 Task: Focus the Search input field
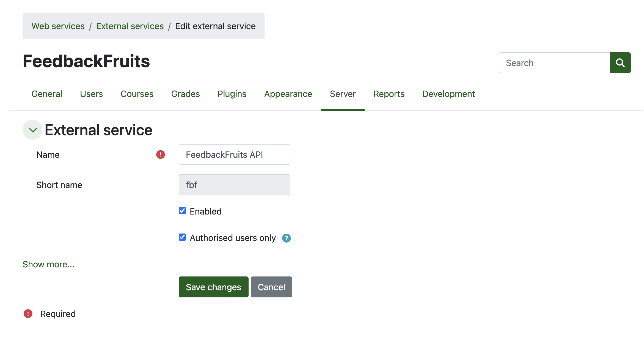click(554, 63)
